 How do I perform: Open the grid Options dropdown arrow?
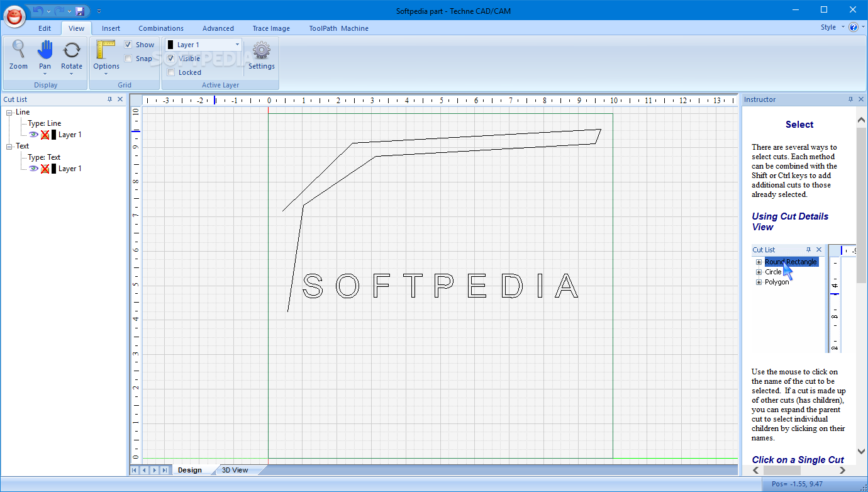pos(106,74)
